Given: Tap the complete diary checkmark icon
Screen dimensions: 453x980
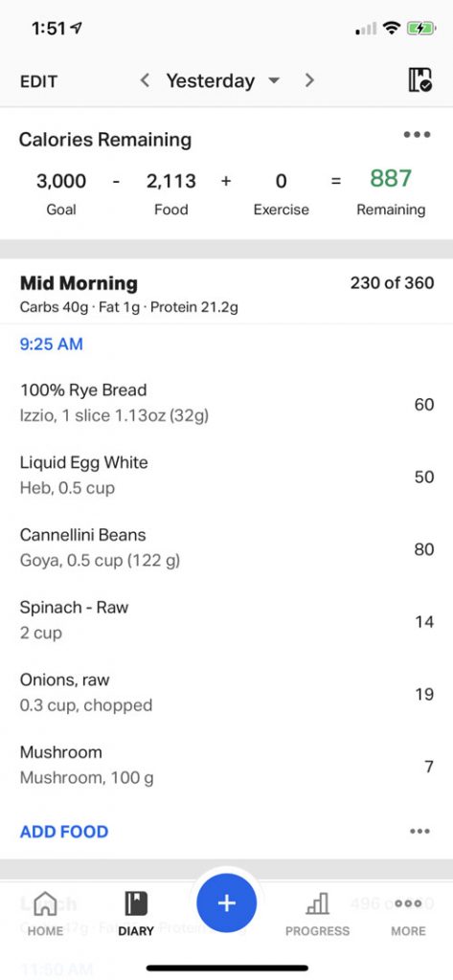Looking at the screenshot, I should pyautogui.click(x=419, y=80).
